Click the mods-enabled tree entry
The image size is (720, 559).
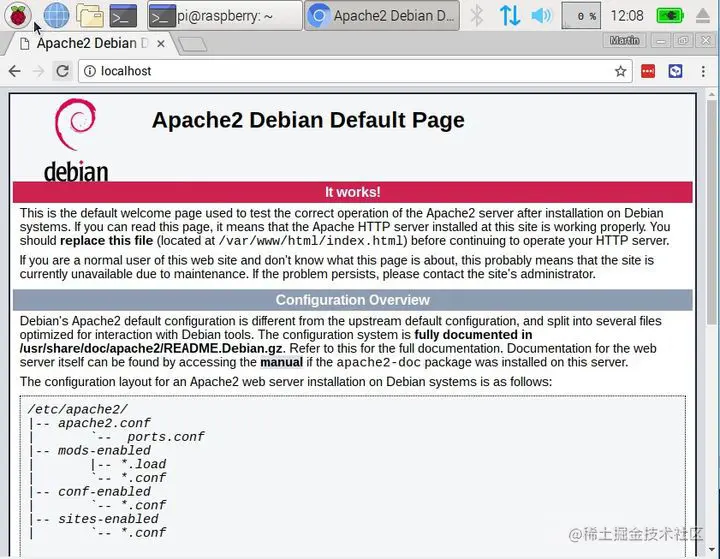click(x=104, y=451)
